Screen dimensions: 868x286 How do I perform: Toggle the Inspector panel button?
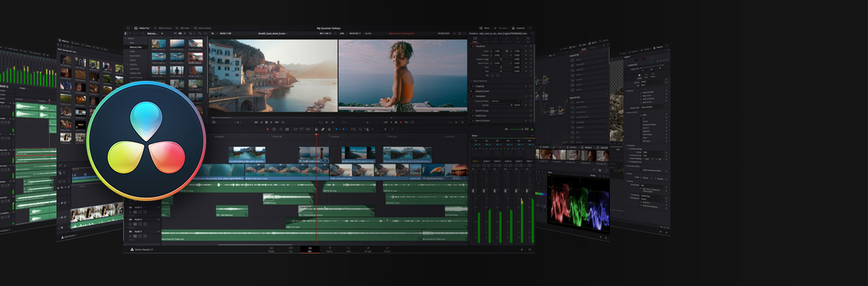click(520, 28)
